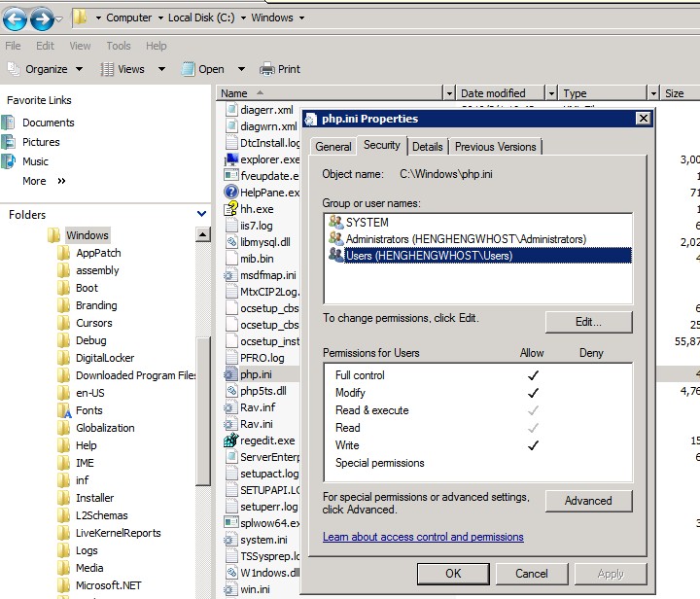The height and width of the screenshot is (599, 700).
Task: Select the explorer.exe file icon
Action: (x=231, y=159)
